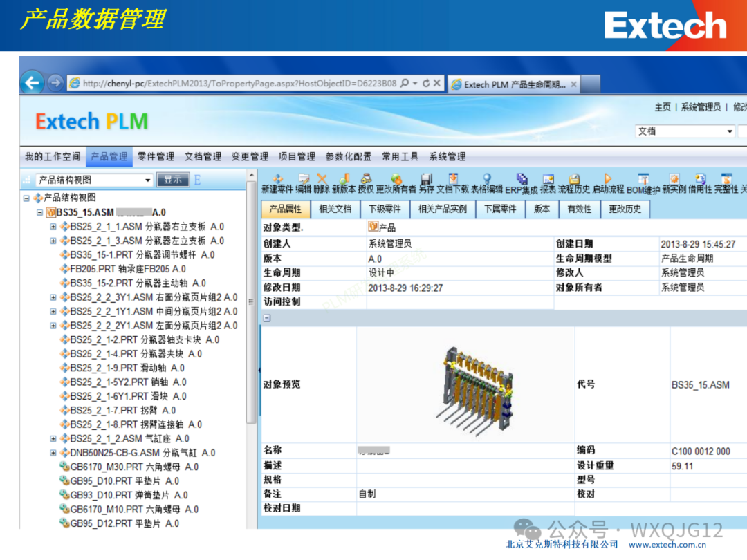Open the 项目管理 menu
747x560 pixels.
click(x=297, y=156)
